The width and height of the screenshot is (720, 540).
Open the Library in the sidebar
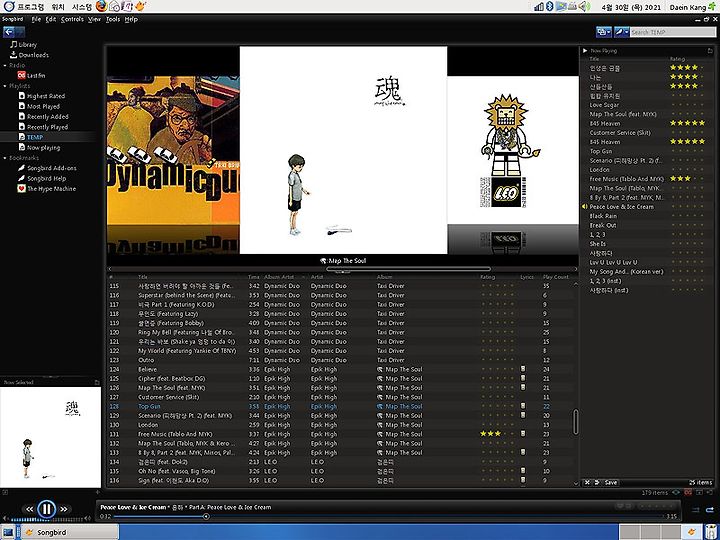[24, 45]
